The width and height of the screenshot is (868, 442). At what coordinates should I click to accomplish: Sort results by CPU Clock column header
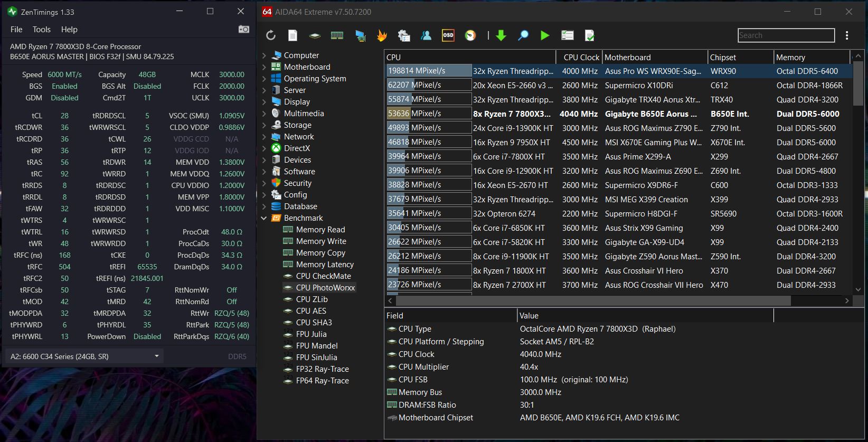(581, 58)
